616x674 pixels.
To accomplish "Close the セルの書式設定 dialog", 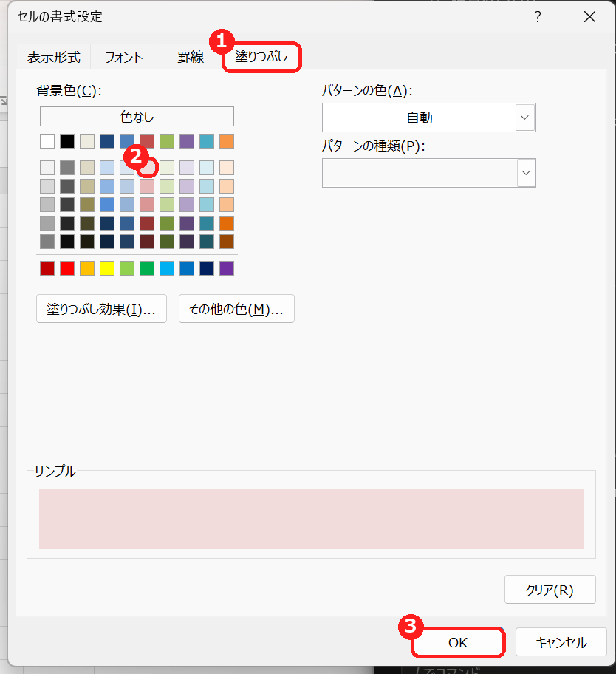I will tap(590, 17).
